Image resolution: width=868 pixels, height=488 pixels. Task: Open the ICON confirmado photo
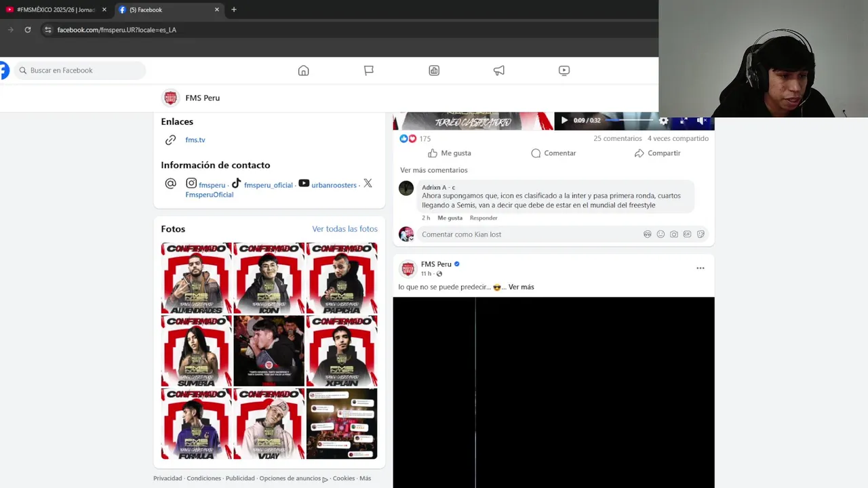[269, 278]
